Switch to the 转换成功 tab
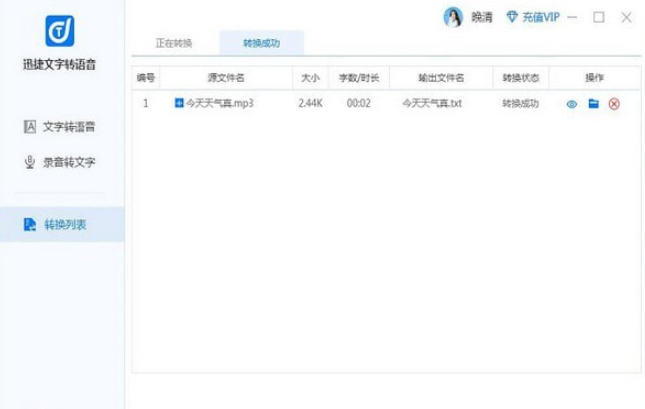The image size is (645, 409). pyautogui.click(x=262, y=43)
